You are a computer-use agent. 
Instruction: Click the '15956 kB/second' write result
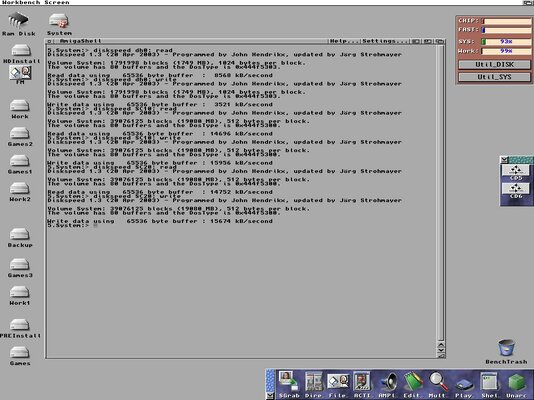(241, 163)
